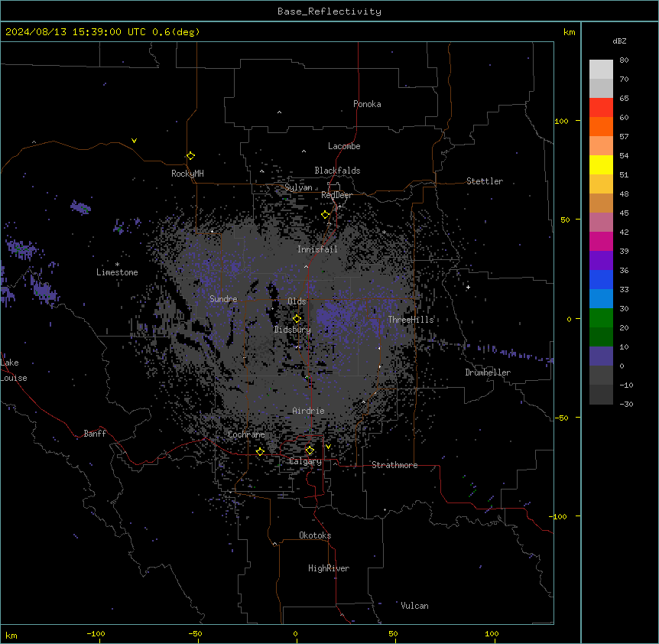659x644 pixels.
Task: Click the Airdrie city label
Action: pos(308,411)
